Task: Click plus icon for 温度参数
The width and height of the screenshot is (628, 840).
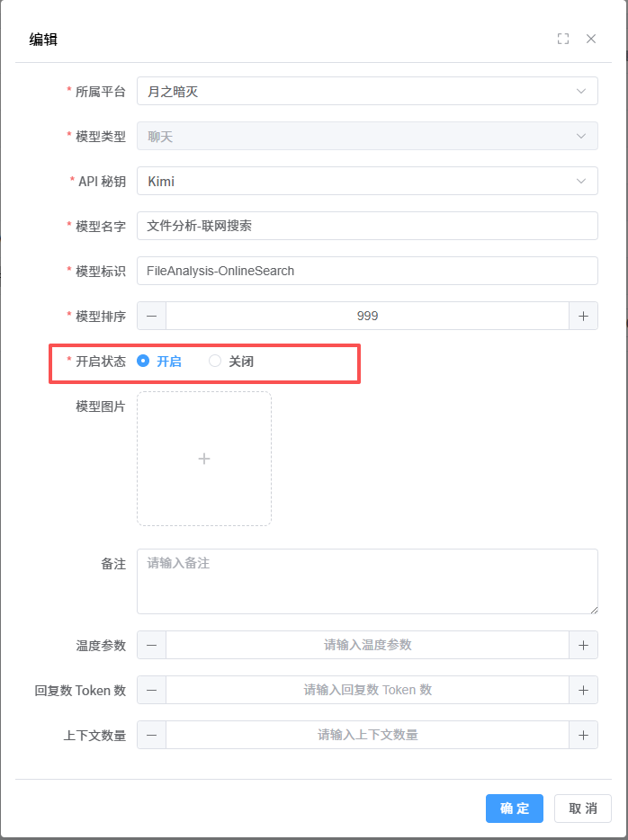Action: [583, 645]
